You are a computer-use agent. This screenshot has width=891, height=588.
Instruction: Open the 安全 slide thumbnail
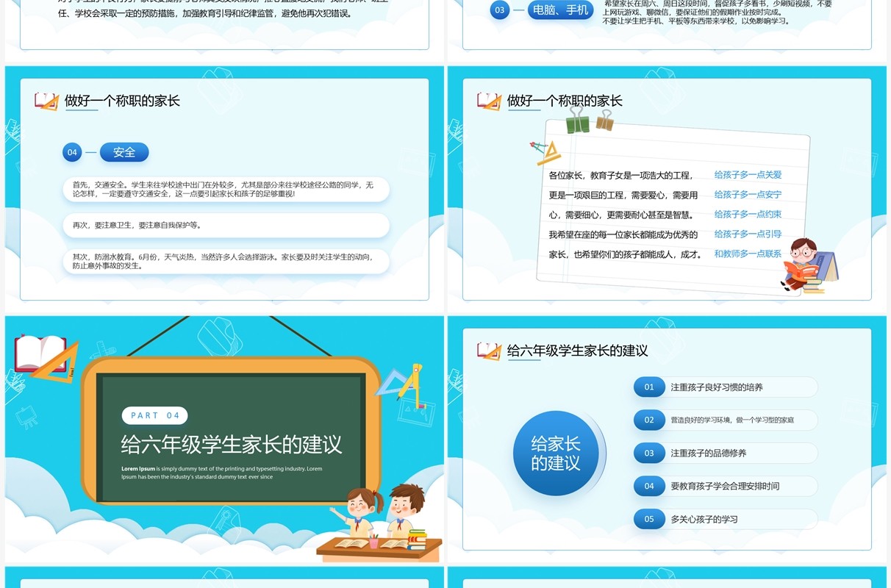coord(224,189)
